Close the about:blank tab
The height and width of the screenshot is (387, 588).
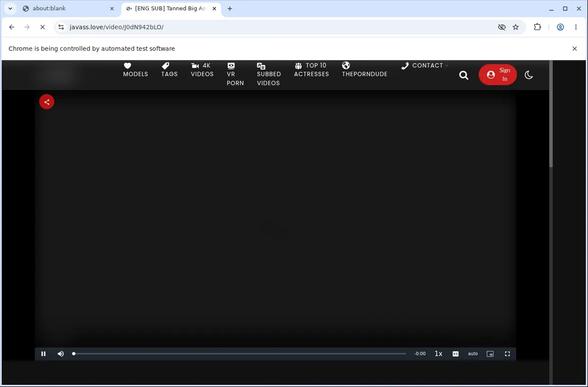coord(111,8)
